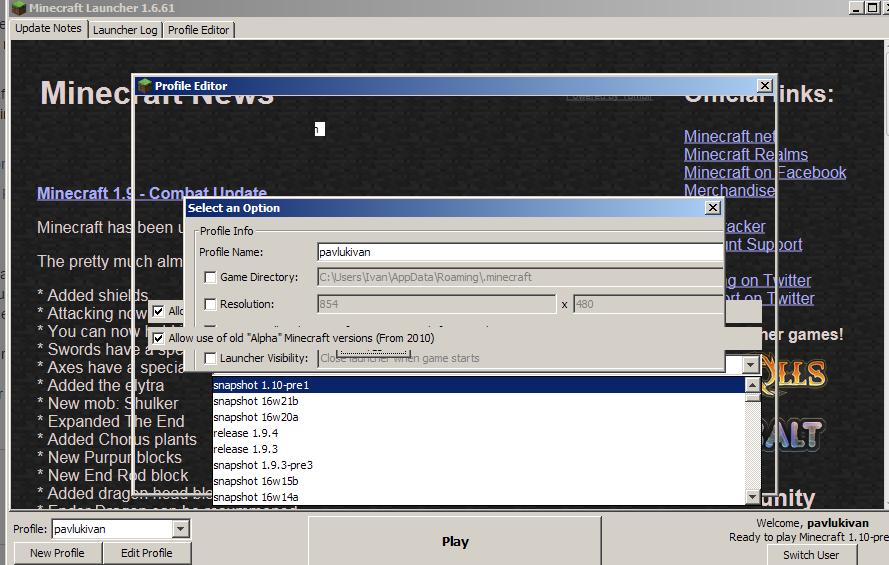Select snapshot 16w20a from version list
The image size is (889, 565).
coord(479,417)
